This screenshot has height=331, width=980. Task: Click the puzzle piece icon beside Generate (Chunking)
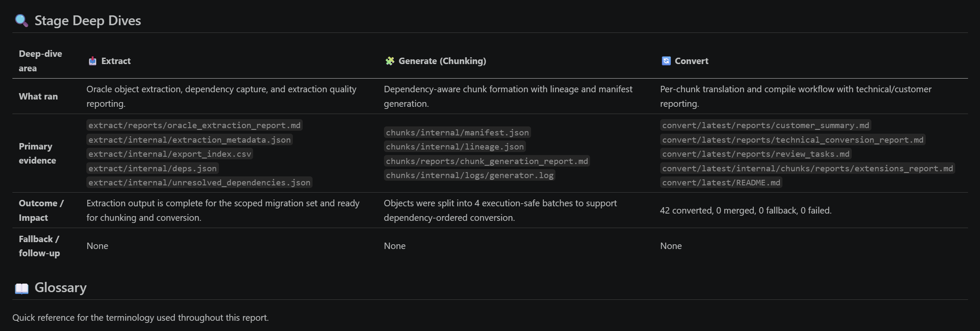(390, 61)
